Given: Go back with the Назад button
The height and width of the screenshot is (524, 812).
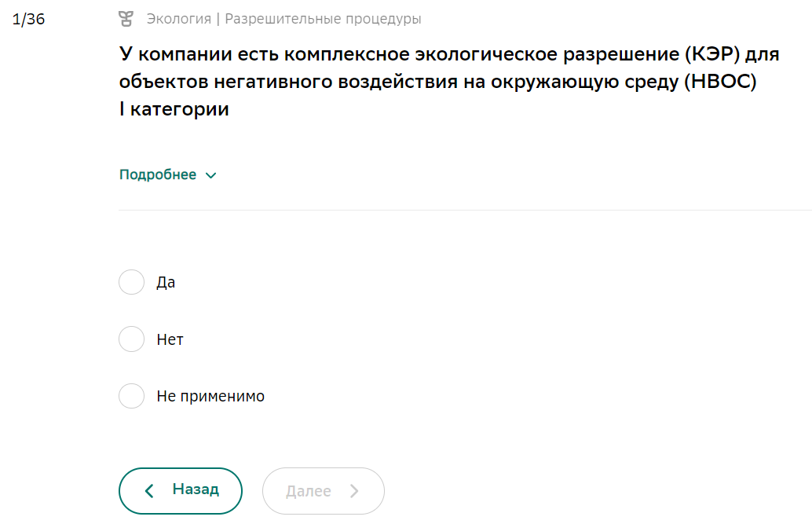Looking at the screenshot, I should (180, 491).
